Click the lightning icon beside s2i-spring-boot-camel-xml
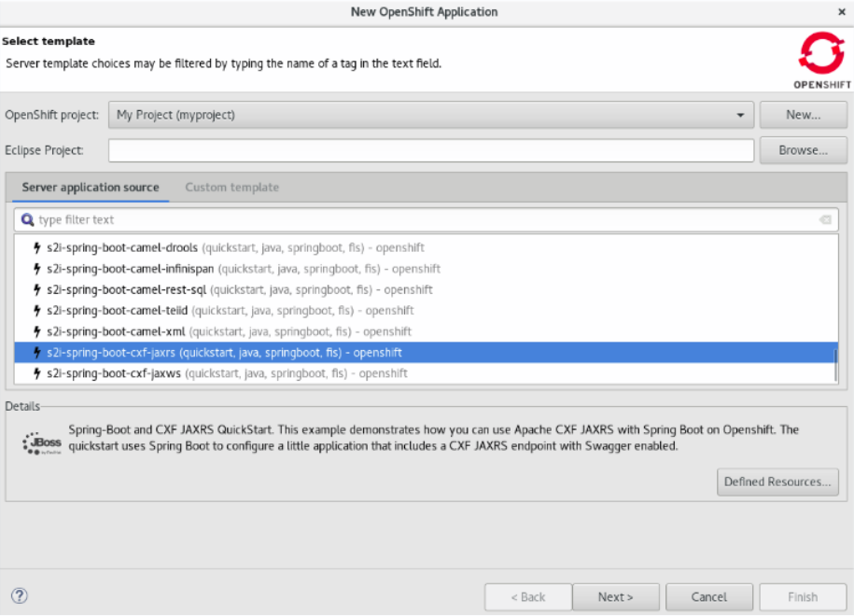The width and height of the screenshot is (854, 616). [37, 331]
